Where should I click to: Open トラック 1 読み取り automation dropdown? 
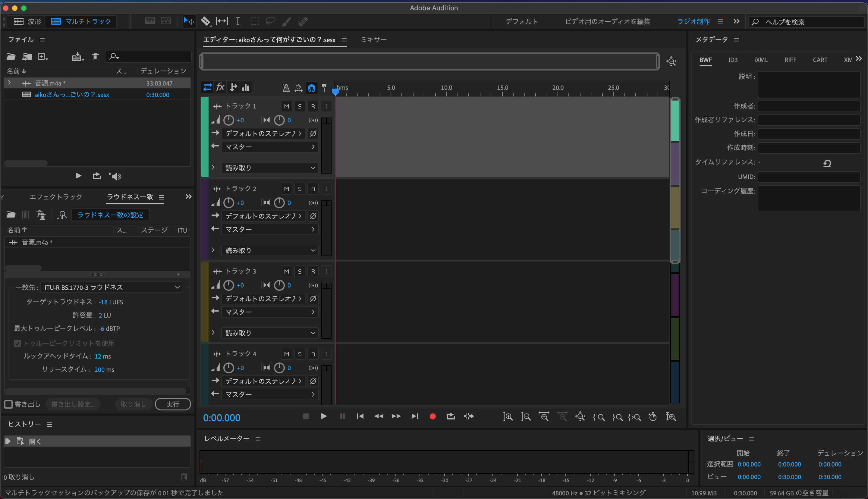point(270,168)
